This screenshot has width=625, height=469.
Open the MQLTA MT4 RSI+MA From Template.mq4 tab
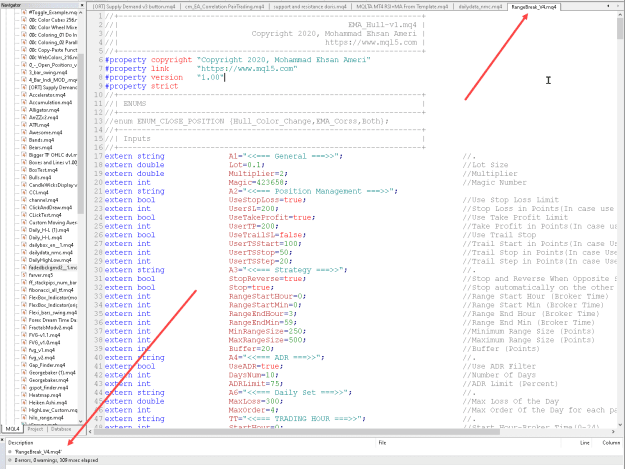point(402,7)
